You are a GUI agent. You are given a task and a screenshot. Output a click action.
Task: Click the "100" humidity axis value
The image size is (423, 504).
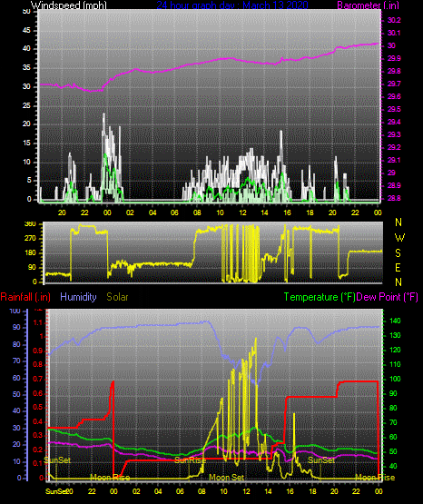(x=15, y=311)
